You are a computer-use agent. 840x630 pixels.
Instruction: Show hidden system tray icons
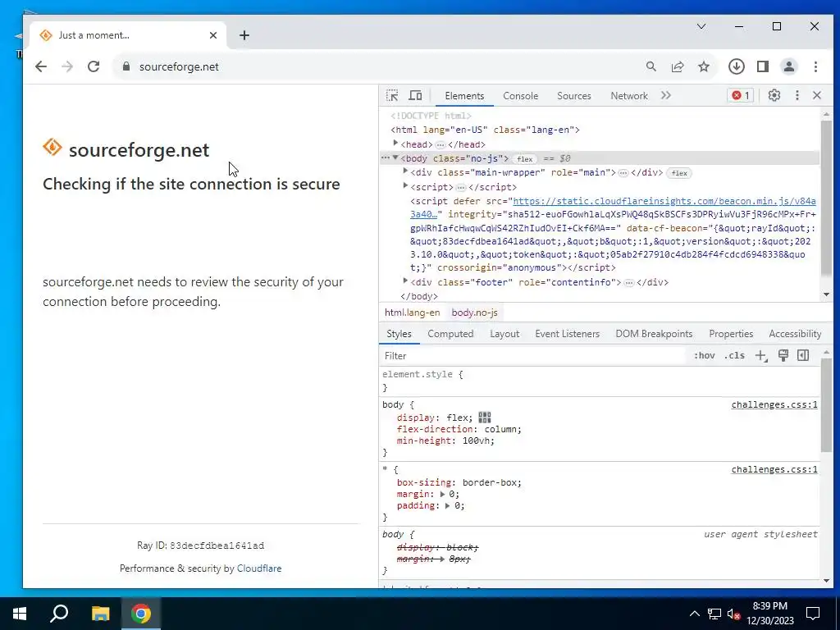694,614
